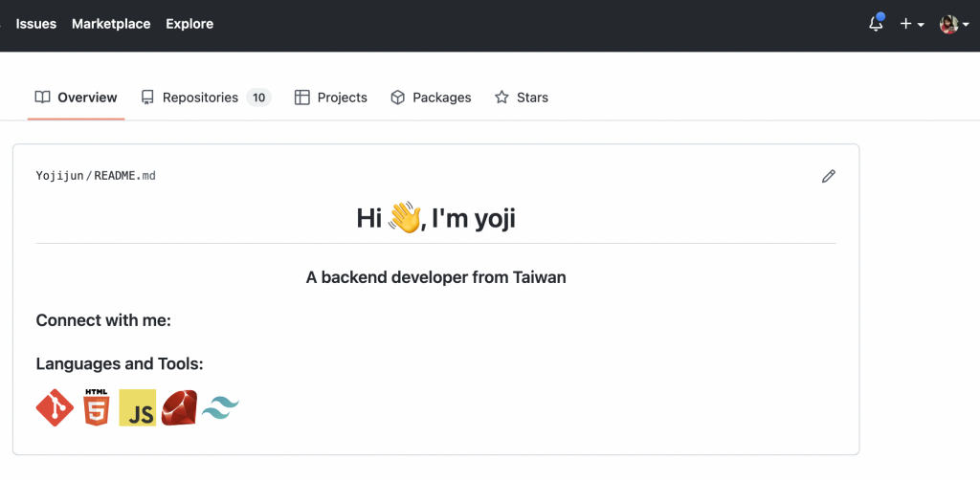
Task: Click the README.md file link
Action: [124, 176]
